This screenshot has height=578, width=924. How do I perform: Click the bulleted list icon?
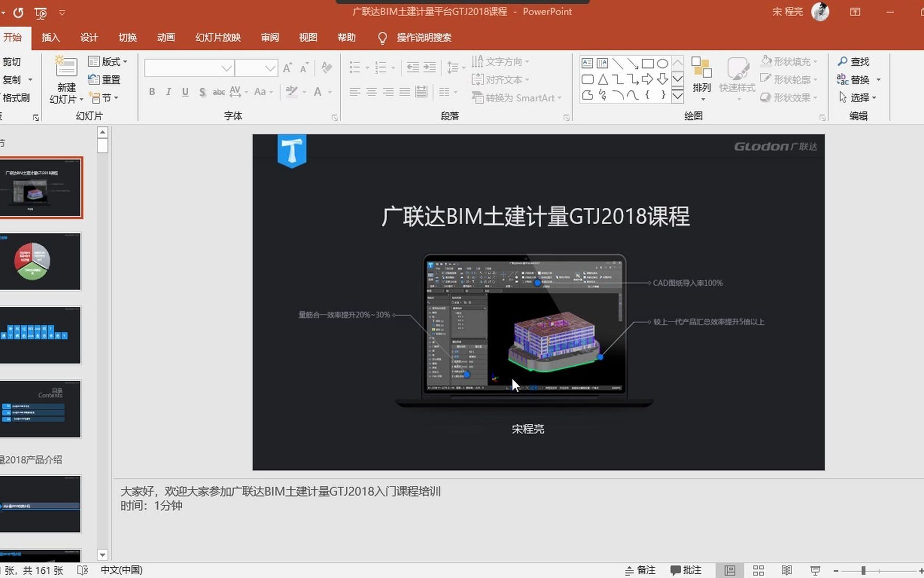click(355, 67)
